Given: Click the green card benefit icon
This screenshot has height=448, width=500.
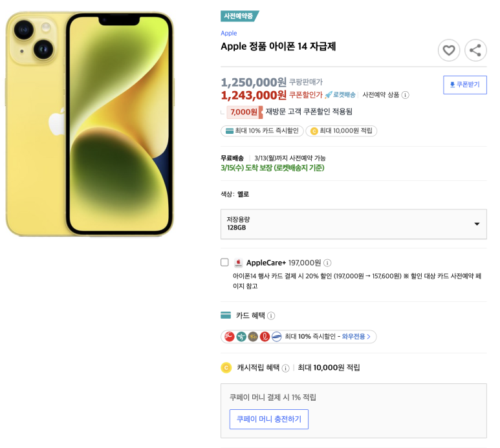Looking at the screenshot, I should (x=226, y=315).
